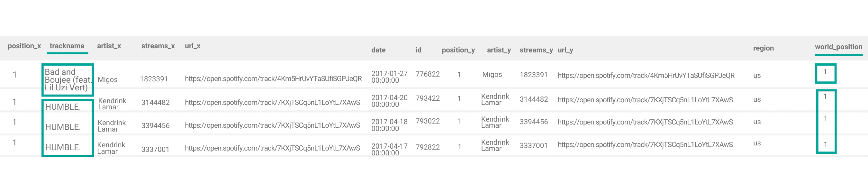Click the streams_x column header
This screenshot has height=193, width=868.
coord(158,46)
